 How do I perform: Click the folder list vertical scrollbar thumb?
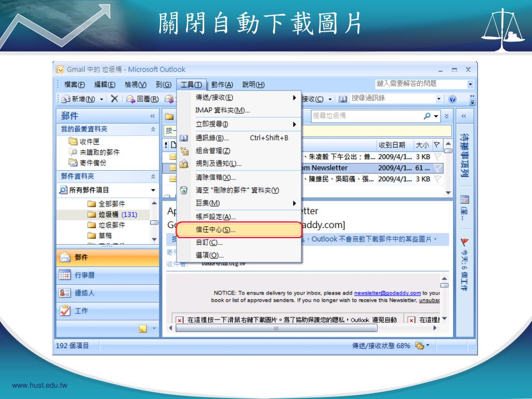(154, 222)
